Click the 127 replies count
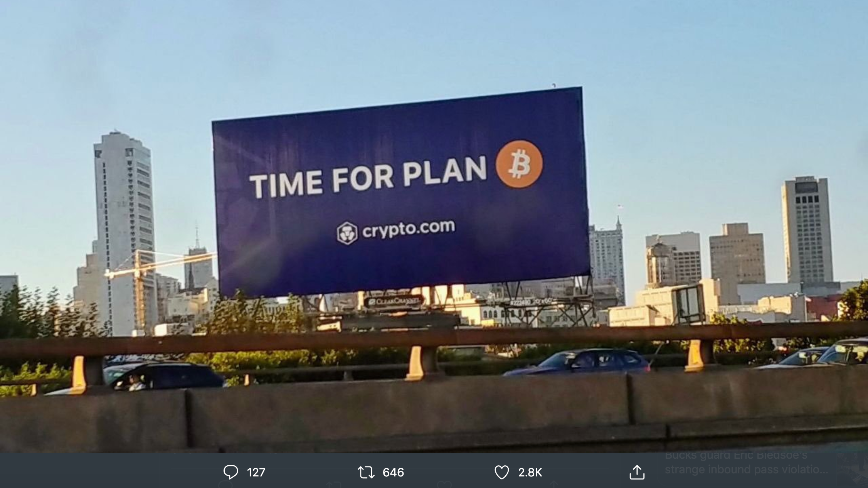 tap(256, 472)
